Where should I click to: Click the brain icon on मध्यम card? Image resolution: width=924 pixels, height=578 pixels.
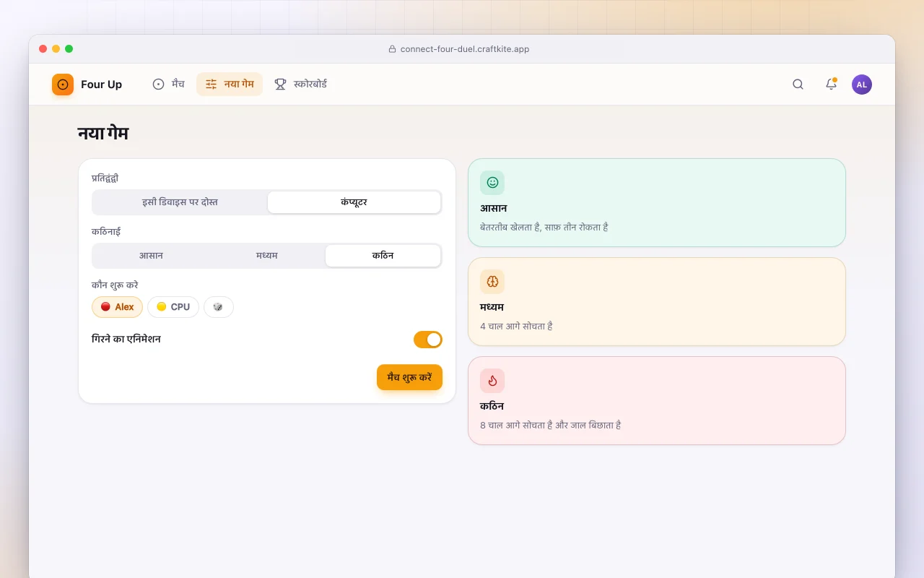(492, 282)
